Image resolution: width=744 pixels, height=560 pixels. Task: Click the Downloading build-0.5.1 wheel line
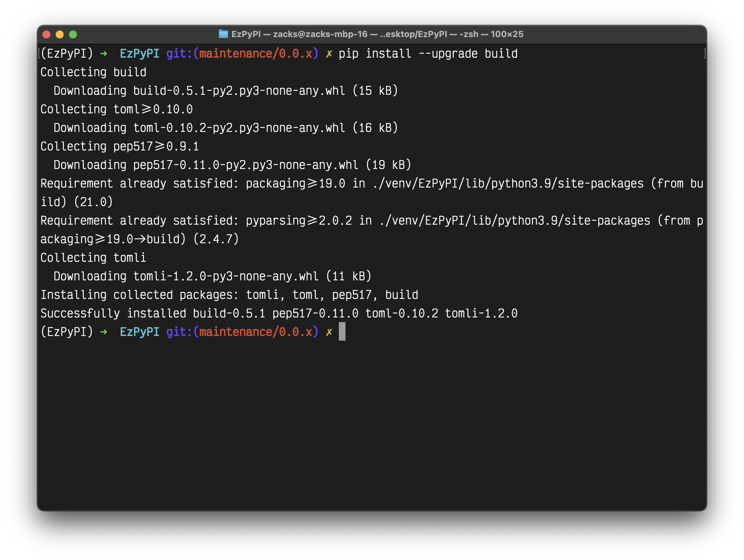[x=225, y=91]
